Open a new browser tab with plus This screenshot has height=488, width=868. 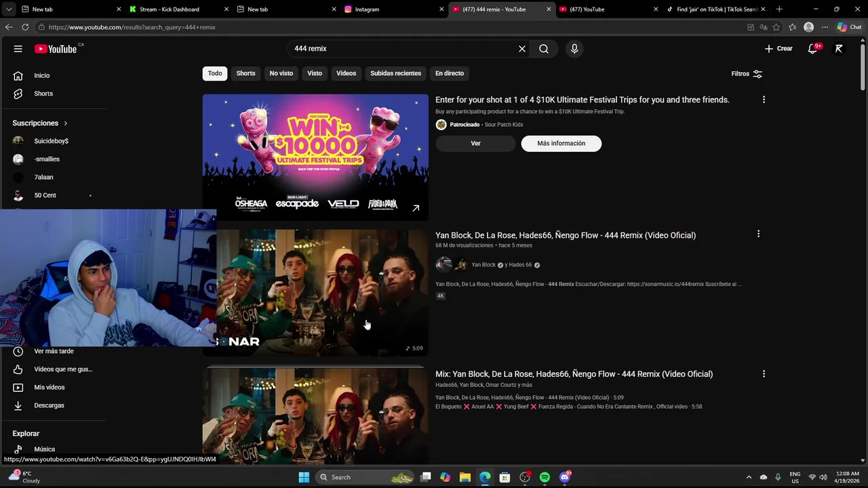point(779,9)
